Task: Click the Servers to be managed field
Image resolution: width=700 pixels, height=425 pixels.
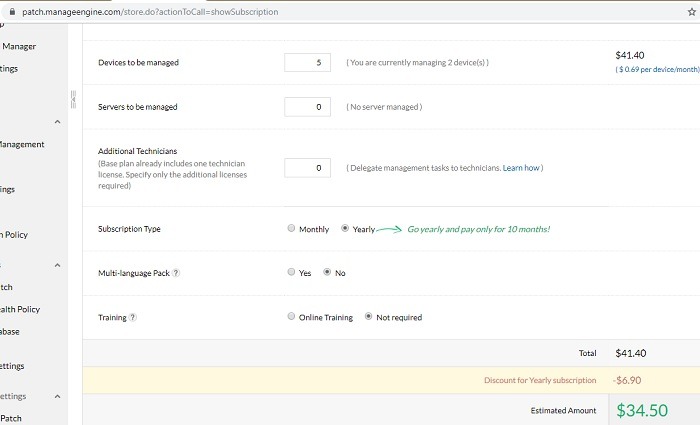Action: (x=308, y=107)
